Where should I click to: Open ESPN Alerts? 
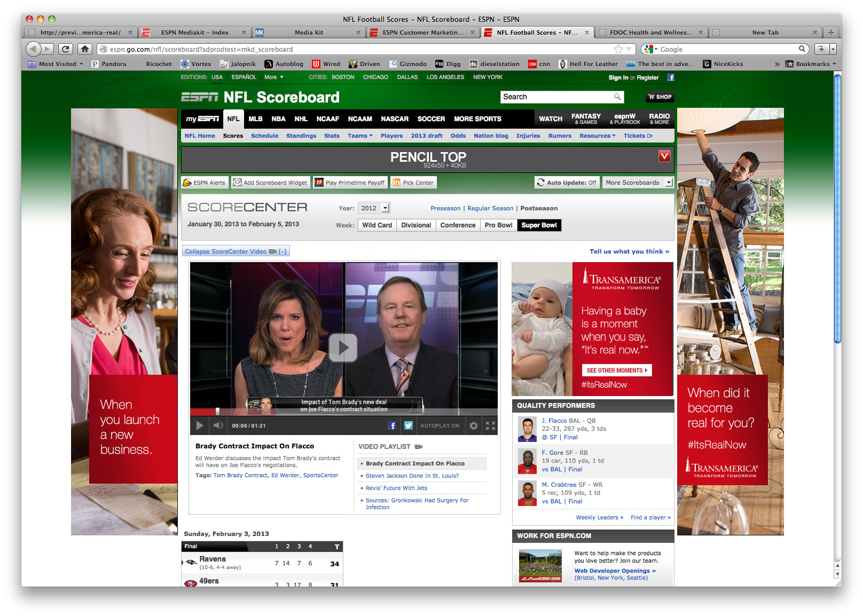pos(205,183)
